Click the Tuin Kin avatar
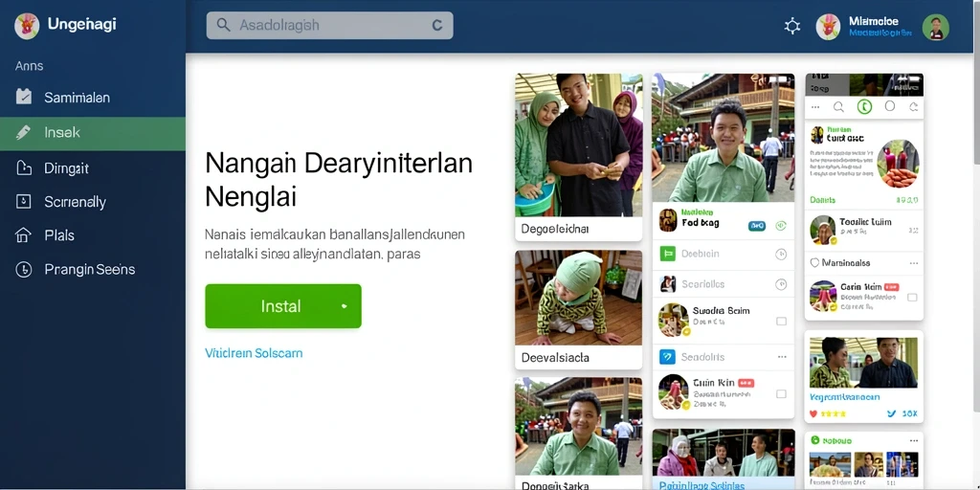 point(674,391)
